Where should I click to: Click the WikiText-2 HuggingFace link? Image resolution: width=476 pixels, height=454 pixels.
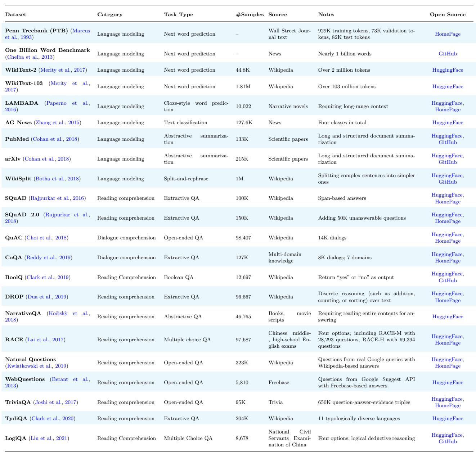448,70
